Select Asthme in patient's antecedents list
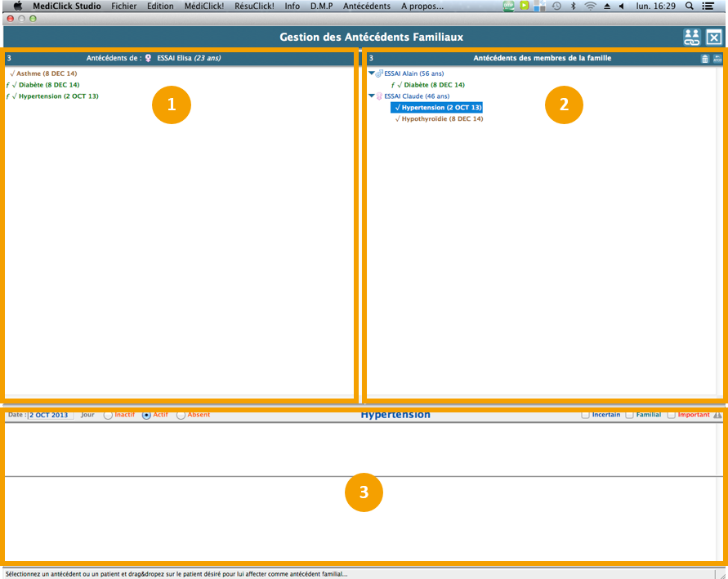This screenshot has height=579, width=728. click(46, 73)
